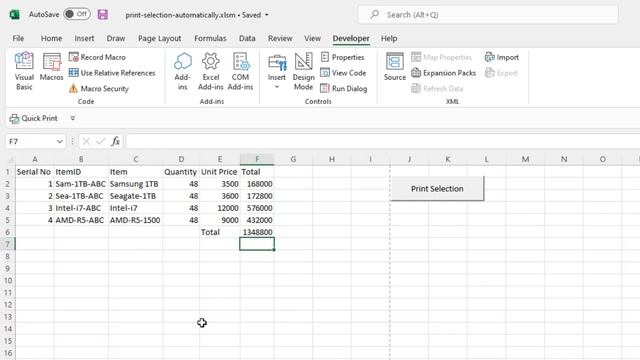640x360 pixels.
Task: Click the enter formula checkmark icon
Action: [x=100, y=141]
